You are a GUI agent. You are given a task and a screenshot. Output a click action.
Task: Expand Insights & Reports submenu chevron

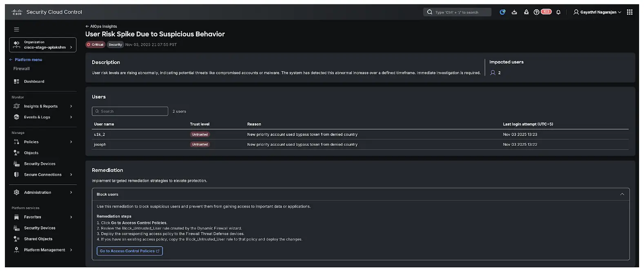[x=71, y=106]
